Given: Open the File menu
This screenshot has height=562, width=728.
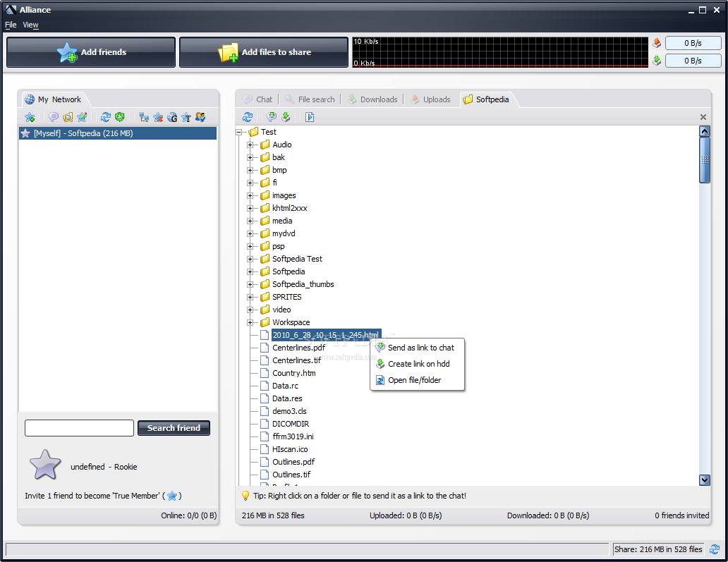Looking at the screenshot, I should [x=11, y=25].
